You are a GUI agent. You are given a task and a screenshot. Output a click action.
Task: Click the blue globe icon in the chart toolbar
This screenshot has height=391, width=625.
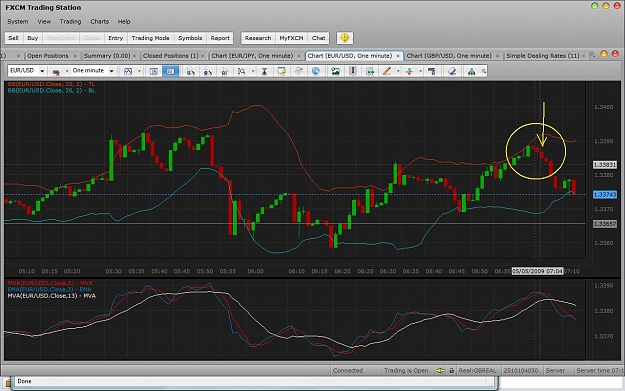click(x=315, y=71)
